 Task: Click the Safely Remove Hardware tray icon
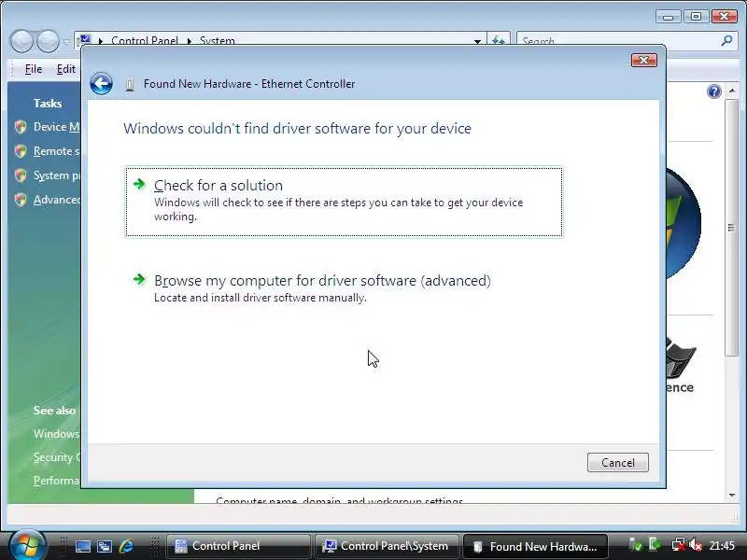click(655, 544)
